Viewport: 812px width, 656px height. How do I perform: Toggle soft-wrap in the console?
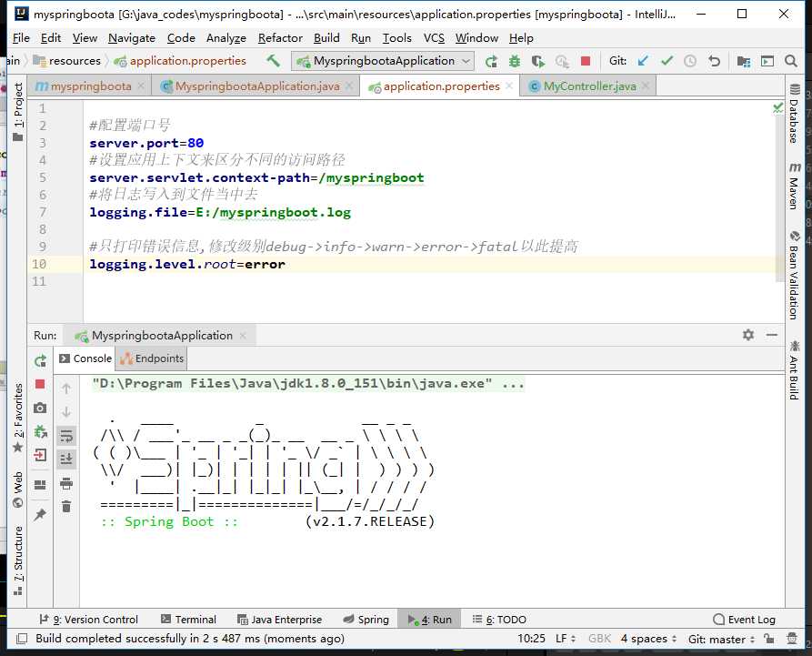click(x=66, y=436)
